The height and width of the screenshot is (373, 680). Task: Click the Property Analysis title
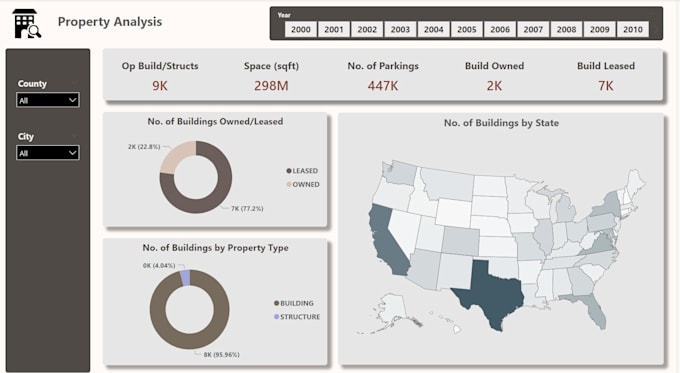110,22
